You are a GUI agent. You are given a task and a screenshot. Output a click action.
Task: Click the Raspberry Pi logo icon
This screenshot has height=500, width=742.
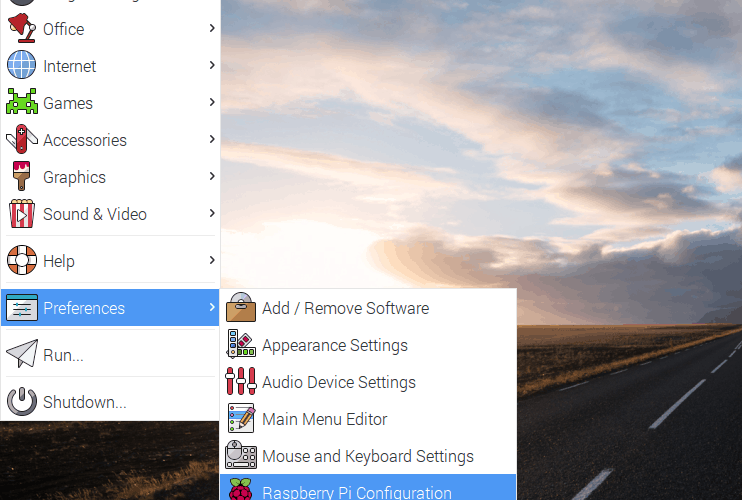pyautogui.click(x=241, y=491)
